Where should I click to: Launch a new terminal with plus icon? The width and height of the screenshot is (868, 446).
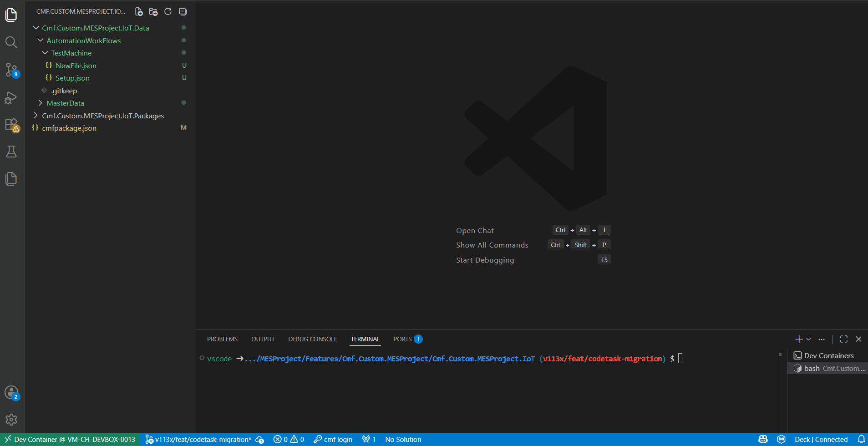pos(799,339)
